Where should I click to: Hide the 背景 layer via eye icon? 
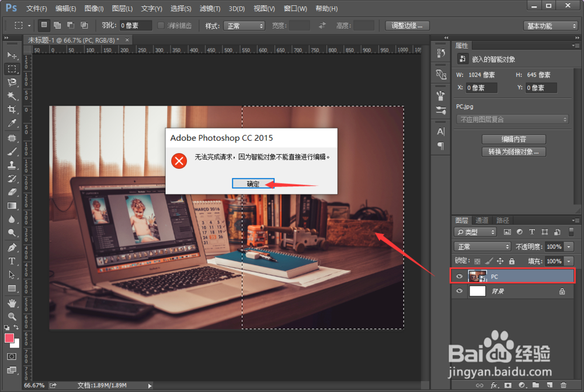(x=459, y=291)
